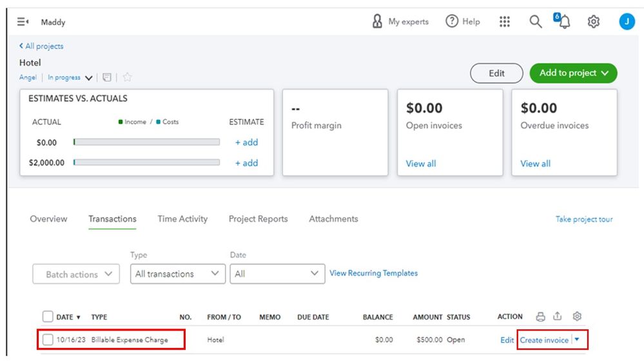Open the Type filter All transactions dropdown
The image size is (644, 362).
pyautogui.click(x=177, y=274)
